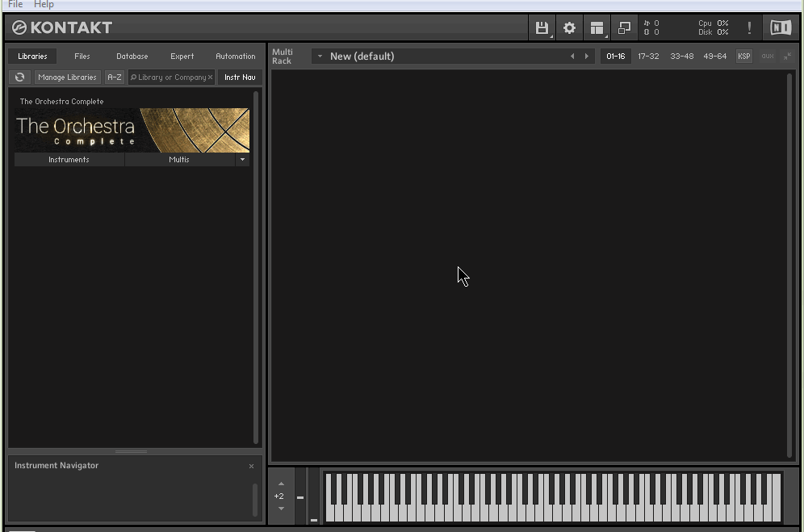Switch to the Files tab

click(82, 57)
